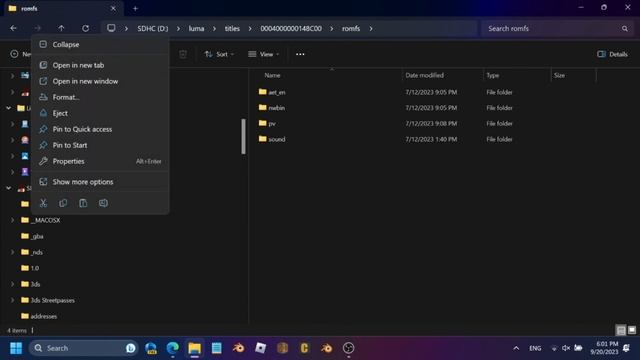Screen dimensions: 640x360
Task: Click the Paste icon in context menu
Action: tap(83, 203)
